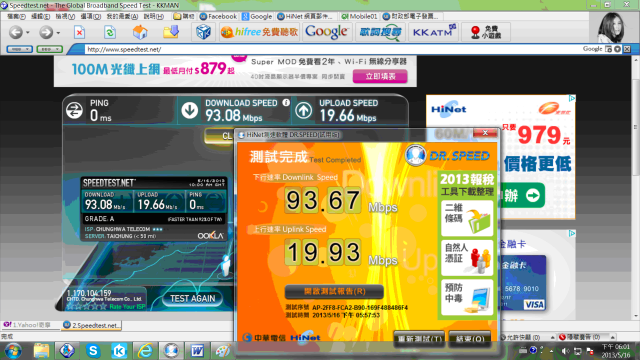
Task: Click the Google search box beside address bar
Action: 593,49
